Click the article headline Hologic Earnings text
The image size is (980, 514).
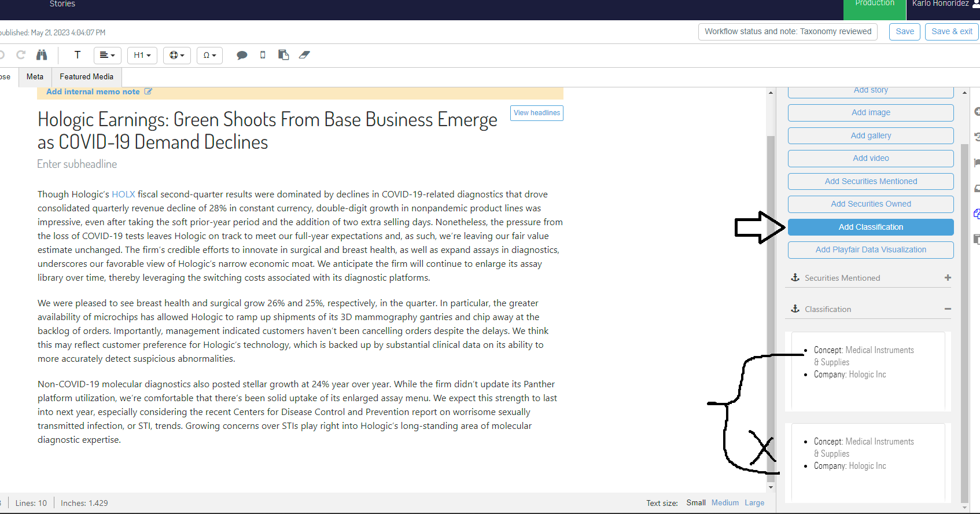pyautogui.click(x=267, y=131)
